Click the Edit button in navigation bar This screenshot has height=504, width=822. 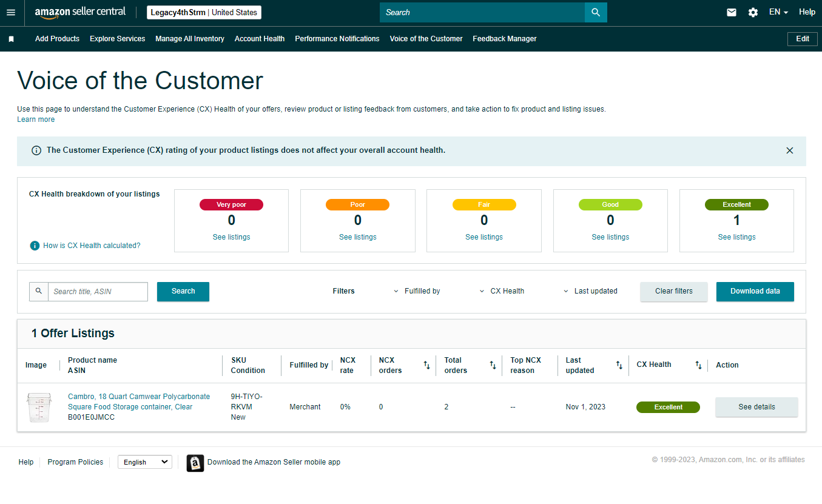click(x=803, y=39)
